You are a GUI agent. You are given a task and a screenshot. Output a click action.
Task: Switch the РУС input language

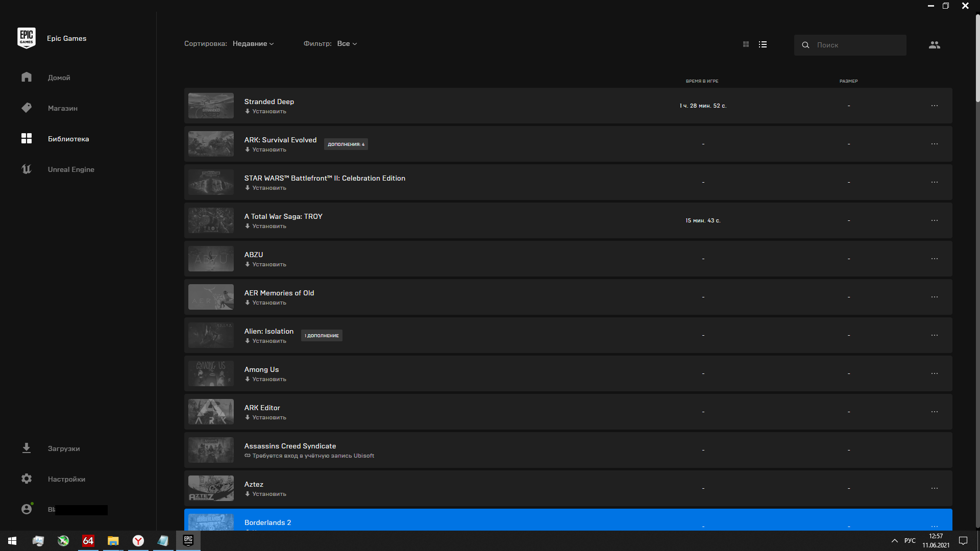[x=910, y=541]
